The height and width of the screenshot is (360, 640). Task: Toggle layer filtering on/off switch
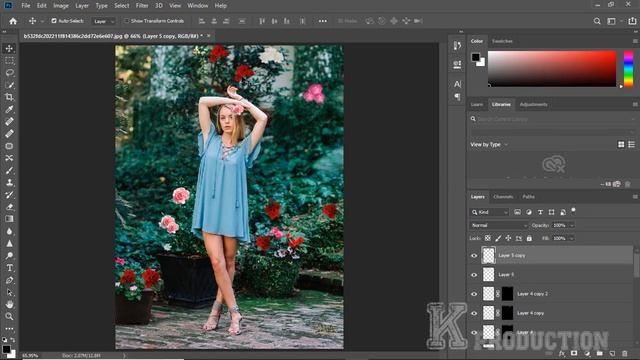573,211
